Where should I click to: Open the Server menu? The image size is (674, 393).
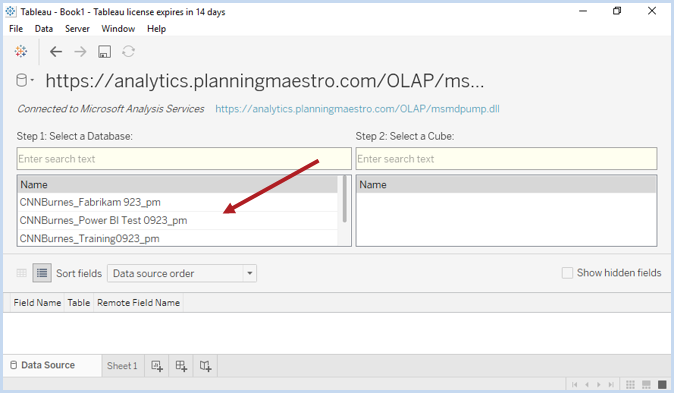click(x=77, y=29)
